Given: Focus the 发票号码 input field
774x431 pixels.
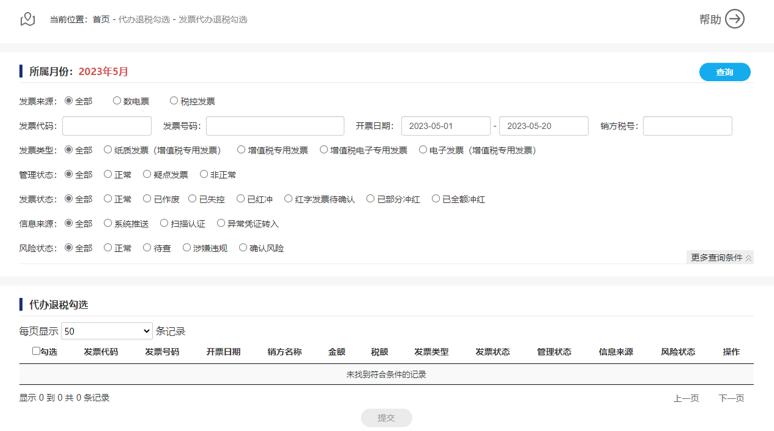Looking at the screenshot, I should point(275,126).
